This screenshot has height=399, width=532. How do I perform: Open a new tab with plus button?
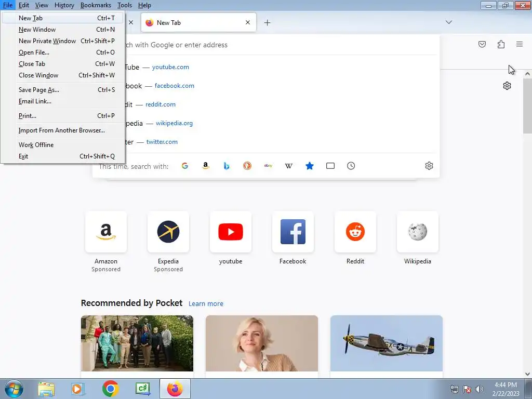point(268,23)
